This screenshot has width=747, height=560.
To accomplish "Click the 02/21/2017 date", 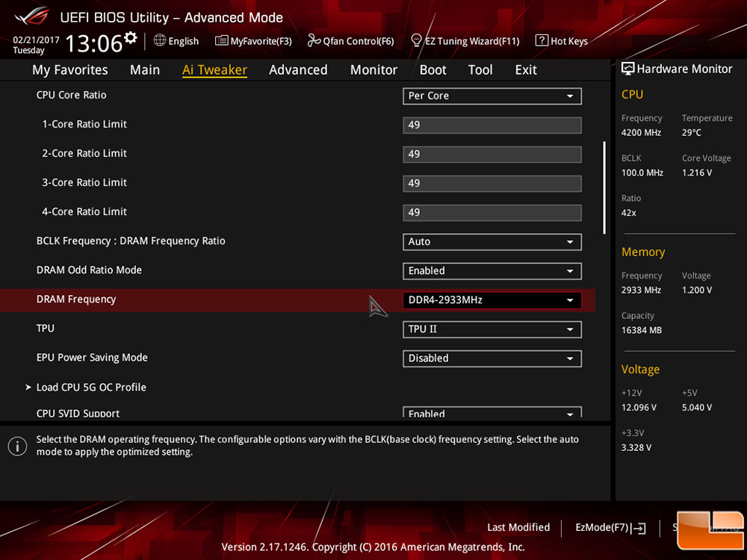I will pyautogui.click(x=36, y=40).
